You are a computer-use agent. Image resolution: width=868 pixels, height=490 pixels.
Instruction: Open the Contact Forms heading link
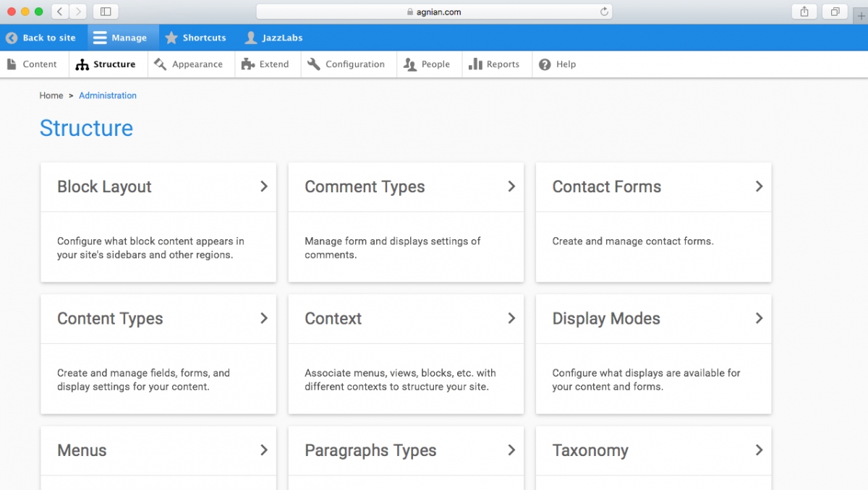[607, 186]
